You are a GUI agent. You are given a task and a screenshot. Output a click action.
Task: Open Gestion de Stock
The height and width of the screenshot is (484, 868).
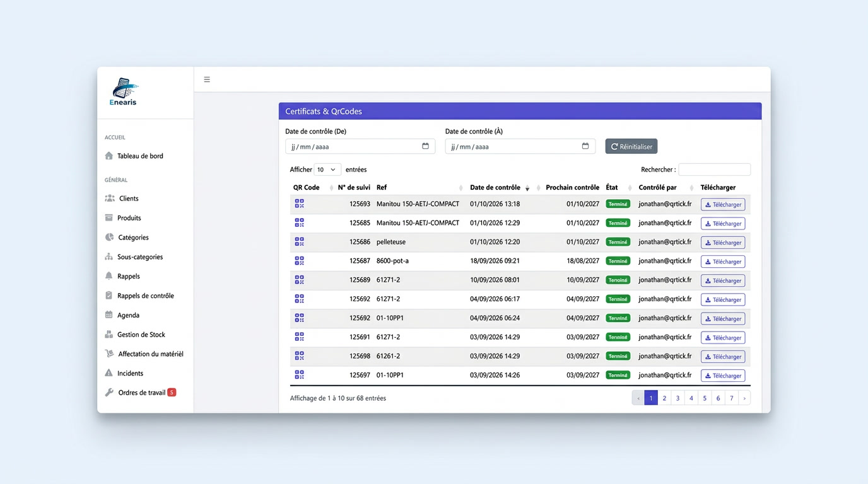click(134, 335)
